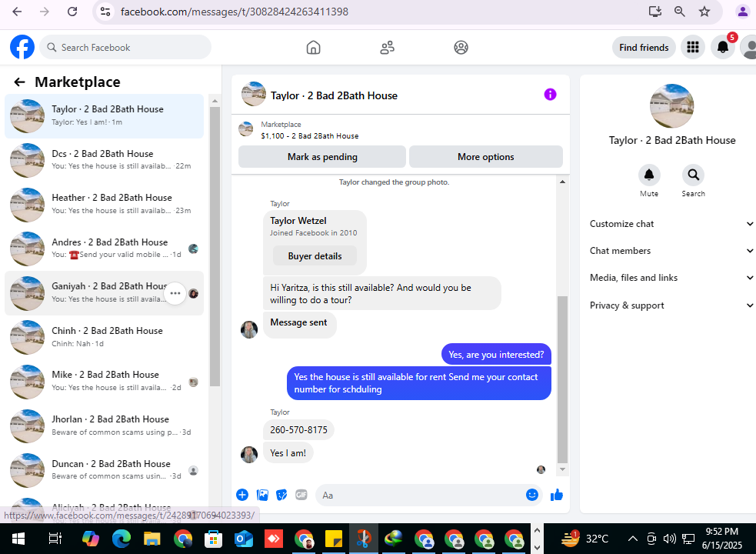Open Jhorlan conversation in list
Viewport: 756px width, 554px height.
pos(104,426)
